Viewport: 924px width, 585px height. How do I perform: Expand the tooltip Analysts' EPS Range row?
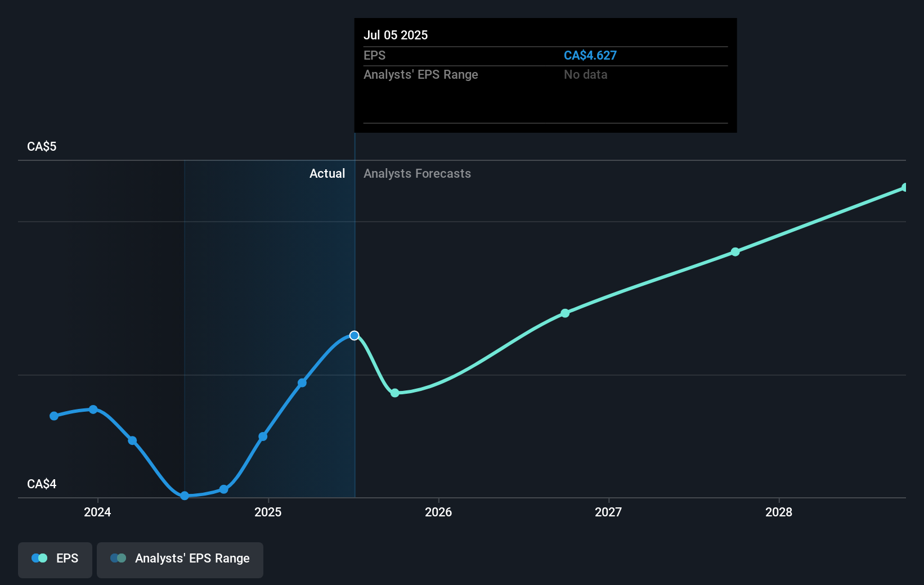click(421, 74)
